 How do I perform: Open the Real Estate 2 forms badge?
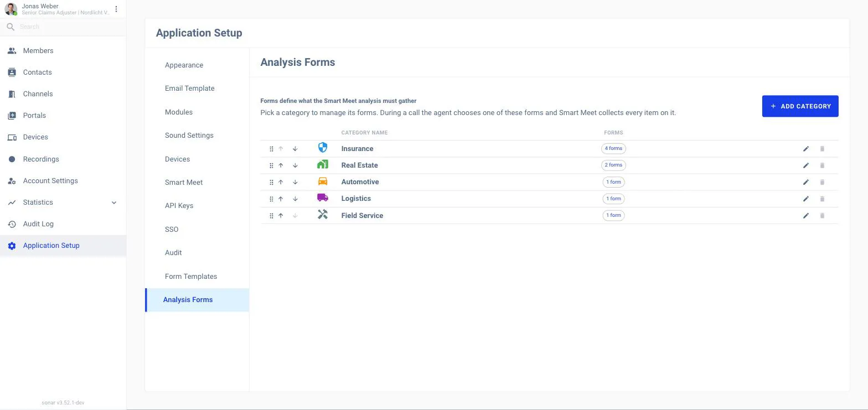[x=613, y=165]
